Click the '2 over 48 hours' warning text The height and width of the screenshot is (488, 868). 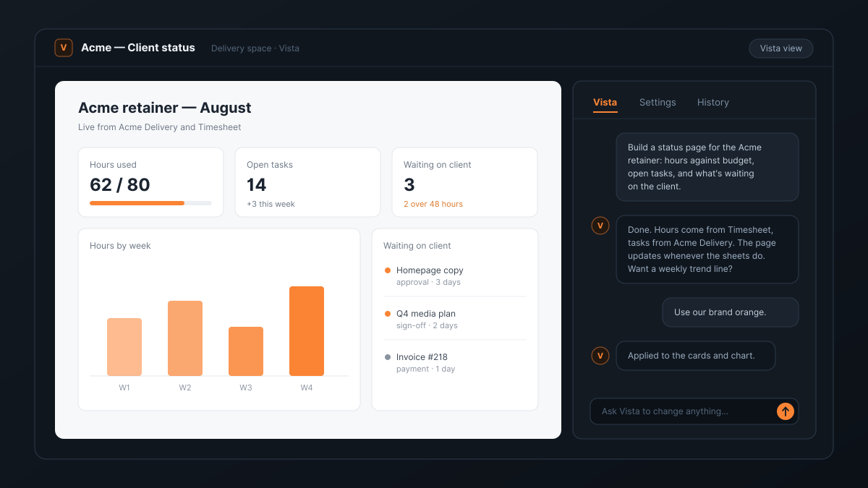click(433, 204)
